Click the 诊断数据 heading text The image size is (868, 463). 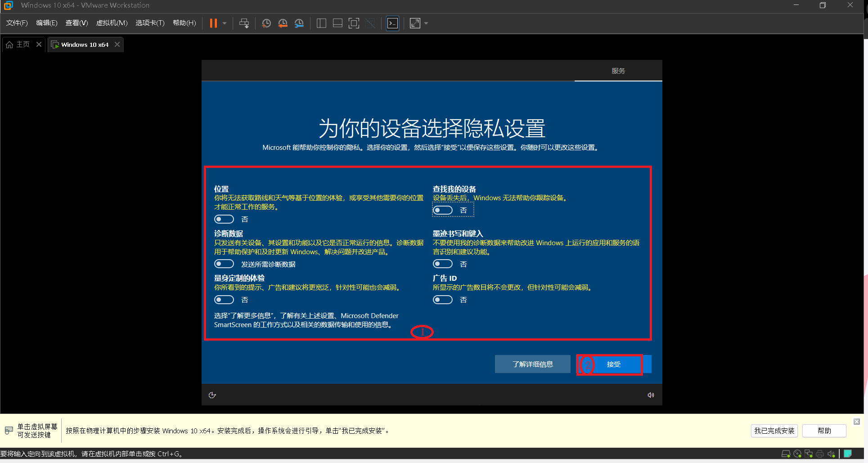229,234
